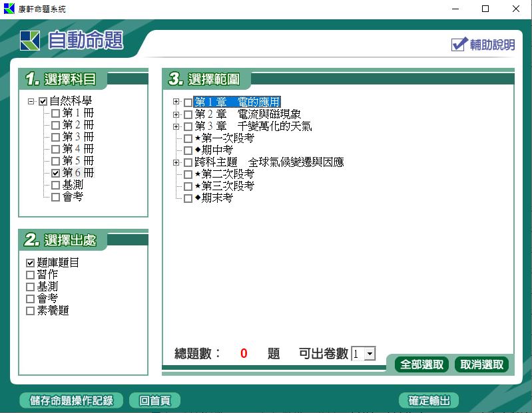Expand 跨科主題 全球氣候變遷與因應 node
The image size is (532, 413).
tap(176, 162)
